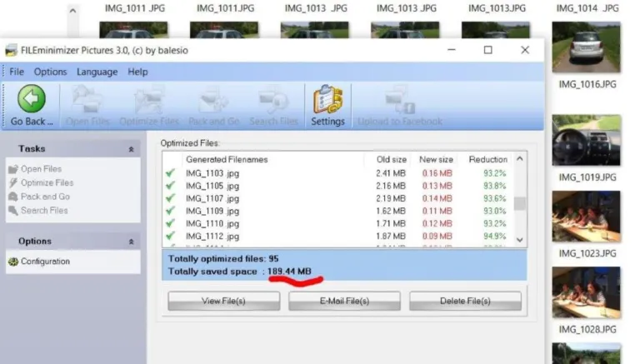The image size is (635, 364).
Task: Select the IMG_1112.jpg filename row
Action: pyautogui.click(x=212, y=236)
